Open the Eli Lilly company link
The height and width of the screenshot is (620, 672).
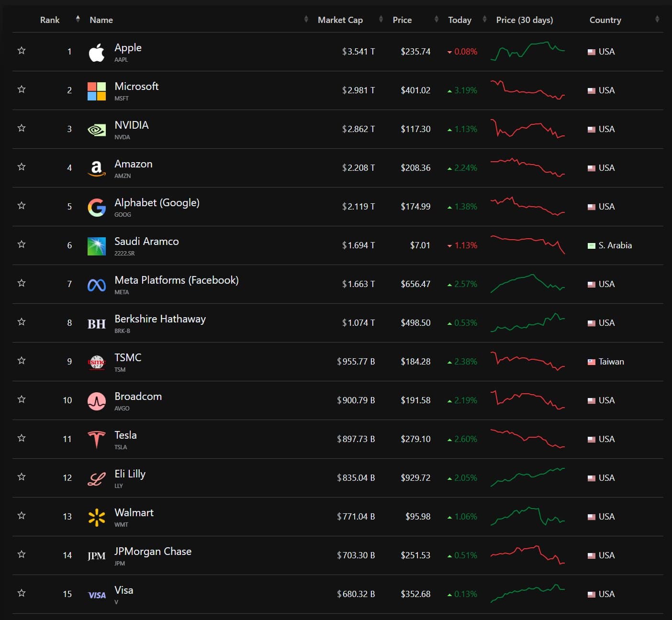click(130, 474)
